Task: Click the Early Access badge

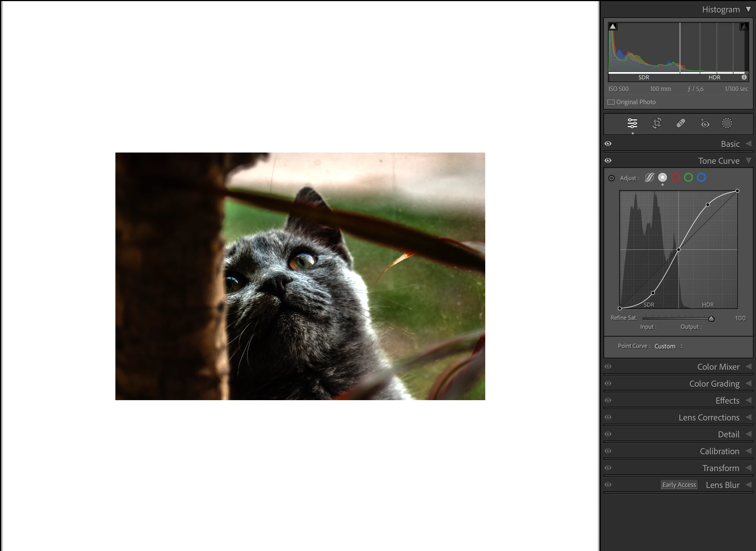Action: [x=679, y=485]
